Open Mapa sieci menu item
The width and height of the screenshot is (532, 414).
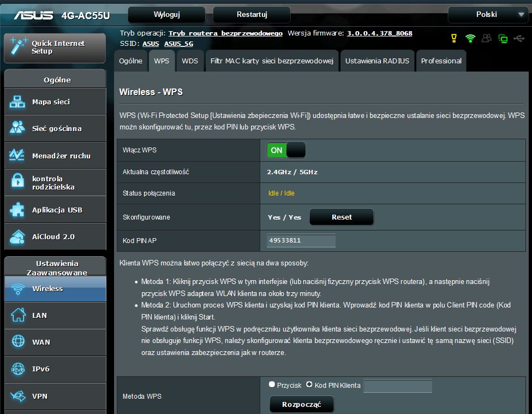click(55, 102)
